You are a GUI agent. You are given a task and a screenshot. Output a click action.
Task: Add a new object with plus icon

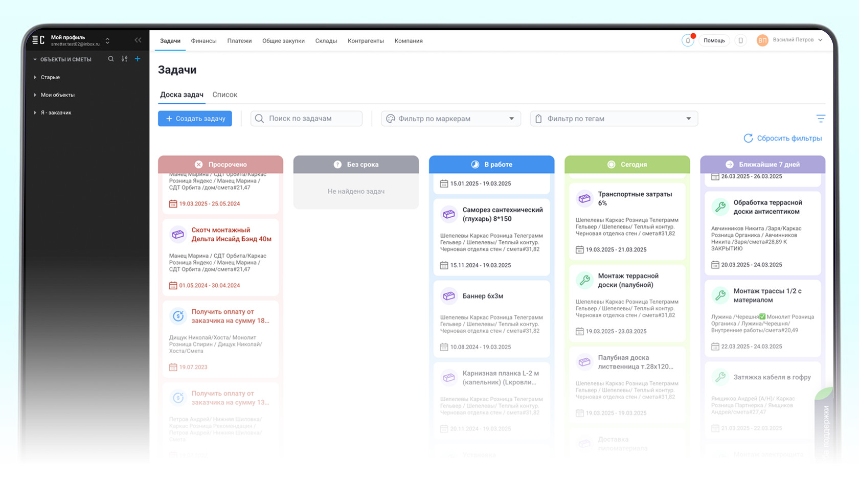coord(138,59)
